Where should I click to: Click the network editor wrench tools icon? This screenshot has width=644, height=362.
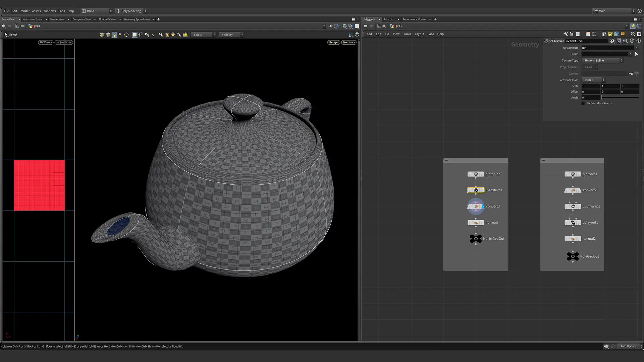566,34
